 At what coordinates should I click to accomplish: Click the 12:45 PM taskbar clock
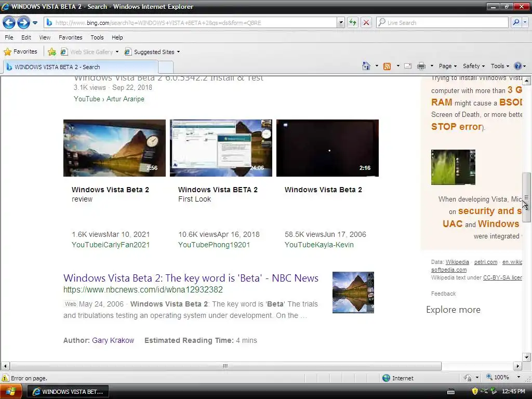click(513, 391)
